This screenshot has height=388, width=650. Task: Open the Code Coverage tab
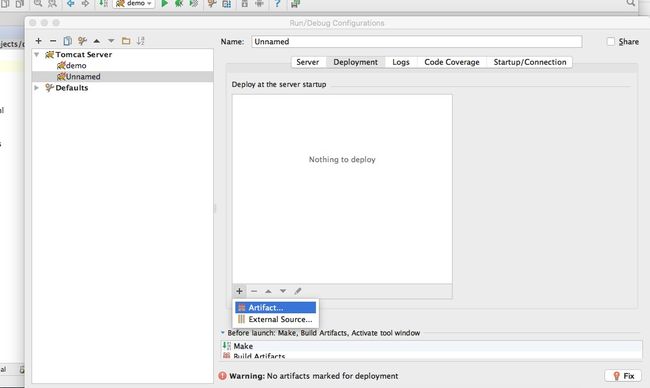click(452, 62)
